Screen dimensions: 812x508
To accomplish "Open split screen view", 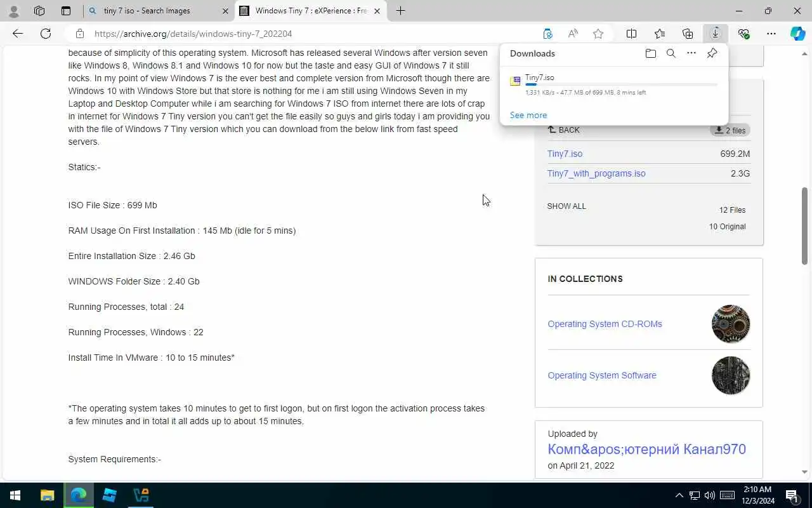I will click(632, 34).
